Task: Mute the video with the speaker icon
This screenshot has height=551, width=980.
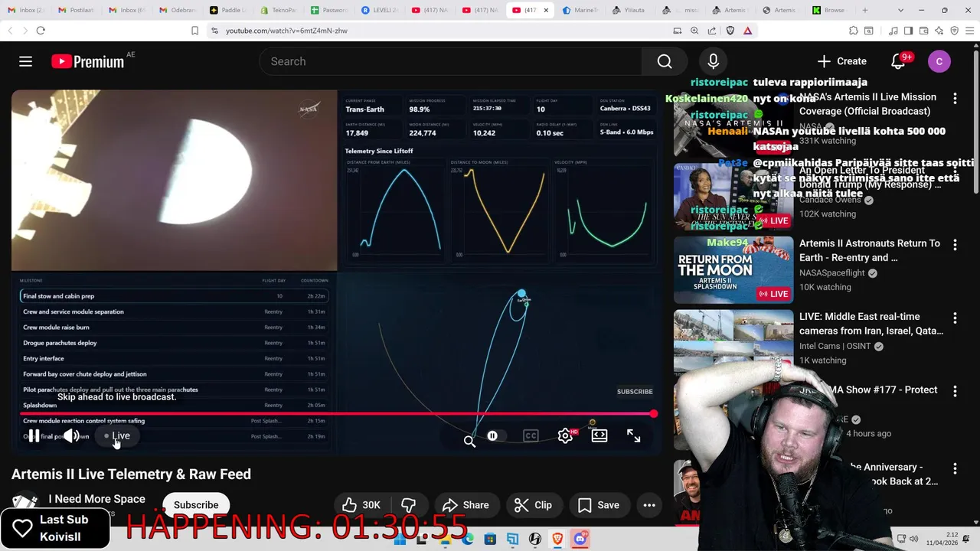Action: coord(71,435)
